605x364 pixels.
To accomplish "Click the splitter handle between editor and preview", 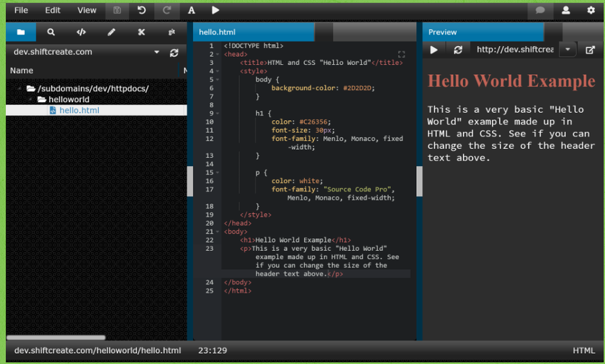I will click(419, 181).
